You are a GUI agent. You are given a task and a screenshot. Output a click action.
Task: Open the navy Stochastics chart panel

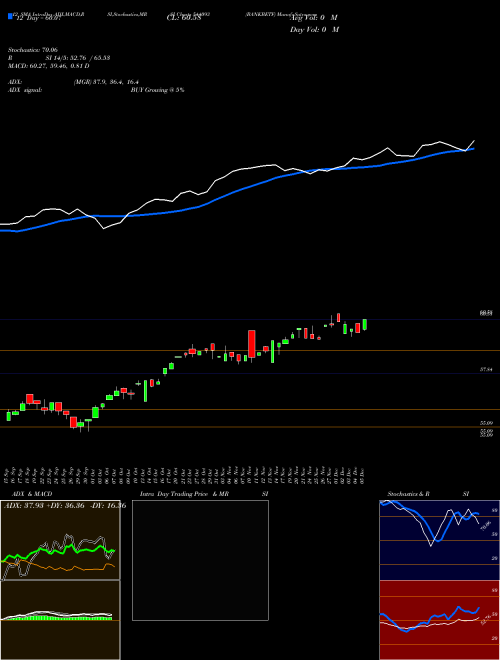[439, 540]
